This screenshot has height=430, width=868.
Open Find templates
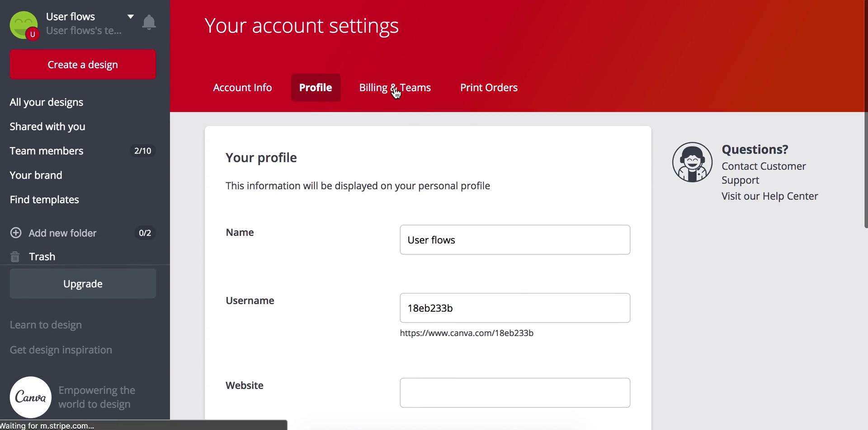click(x=44, y=200)
